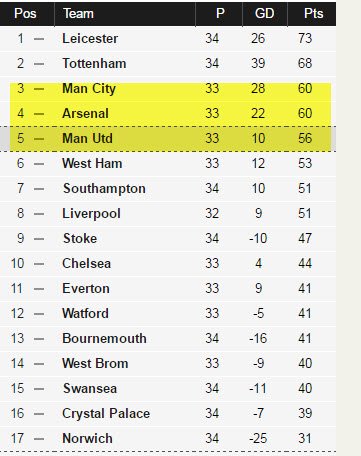361x456 pixels.
Task: Select the Stoke team name
Action: (80, 238)
